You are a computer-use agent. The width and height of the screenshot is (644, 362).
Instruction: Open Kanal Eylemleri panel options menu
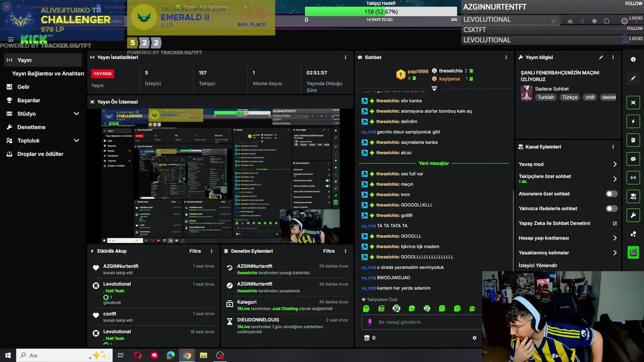[613, 147]
